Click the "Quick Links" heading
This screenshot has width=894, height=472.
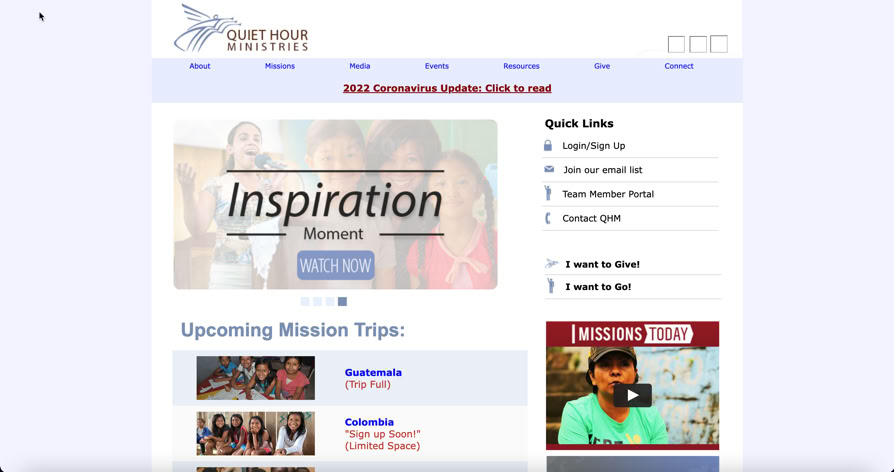click(579, 124)
